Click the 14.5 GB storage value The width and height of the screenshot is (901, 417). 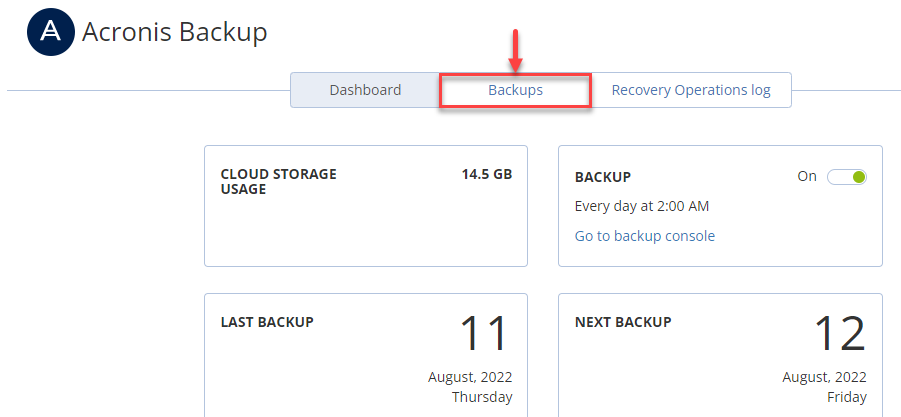coord(486,174)
